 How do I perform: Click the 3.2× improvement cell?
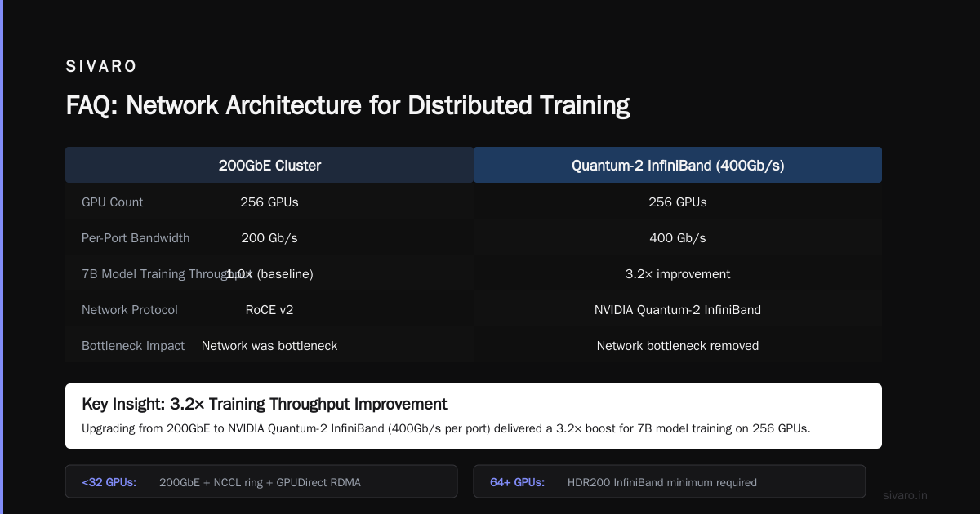[678, 274]
